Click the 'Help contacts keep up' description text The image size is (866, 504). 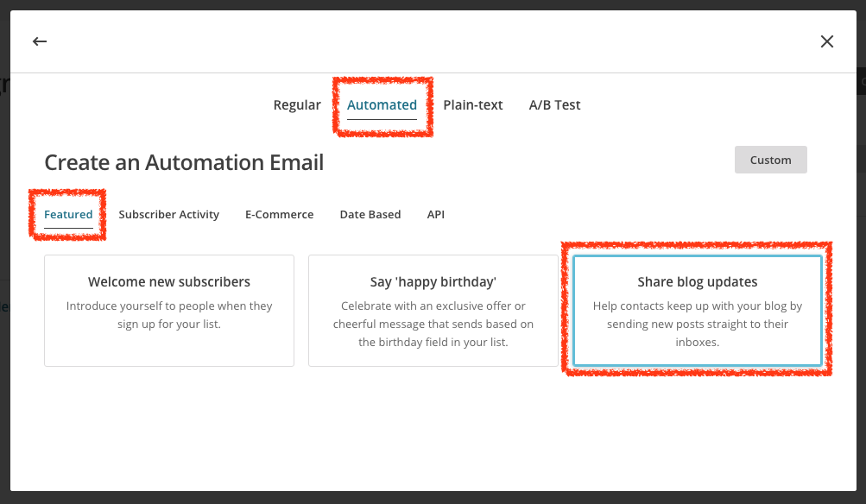tap(698, 324)
